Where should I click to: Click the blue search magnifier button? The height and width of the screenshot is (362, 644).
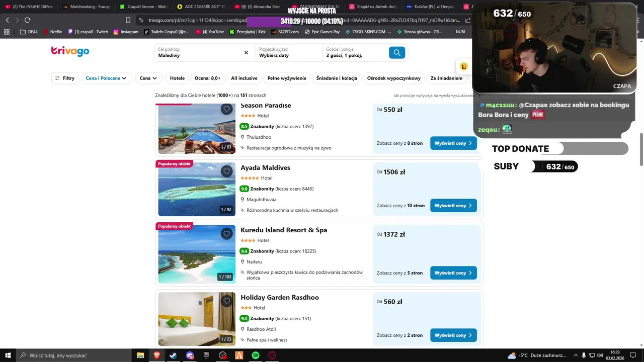tap(396, 52)
